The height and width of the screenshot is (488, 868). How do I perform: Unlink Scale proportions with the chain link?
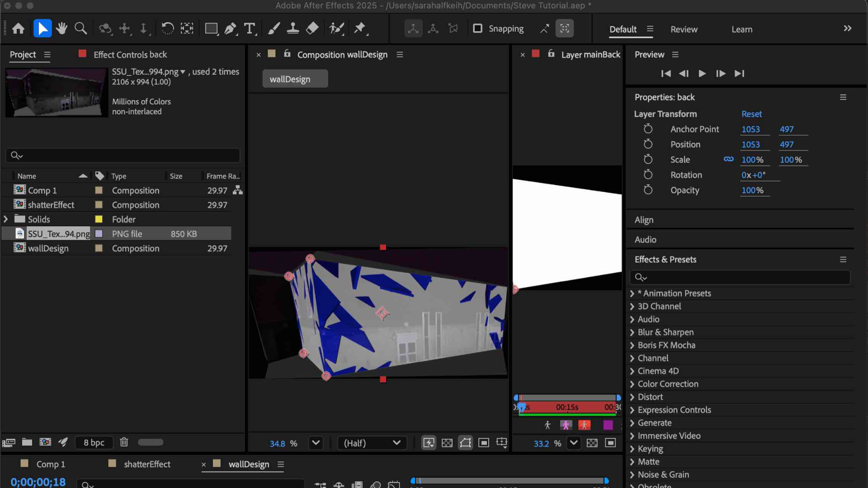[728, 159]
